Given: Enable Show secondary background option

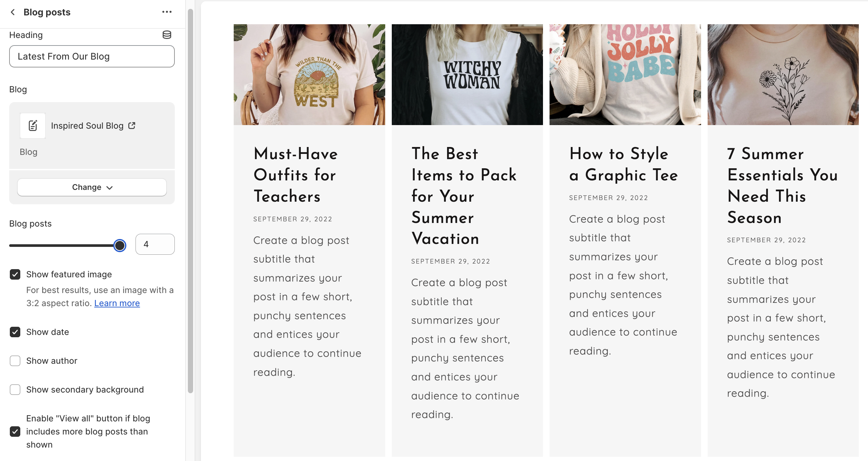Looking at the screenshot, I should coord(15,390).
